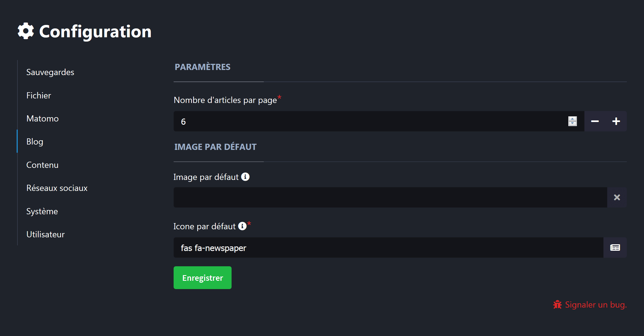Open the Système configuration page
644x336 pixels.
point(42,211)
